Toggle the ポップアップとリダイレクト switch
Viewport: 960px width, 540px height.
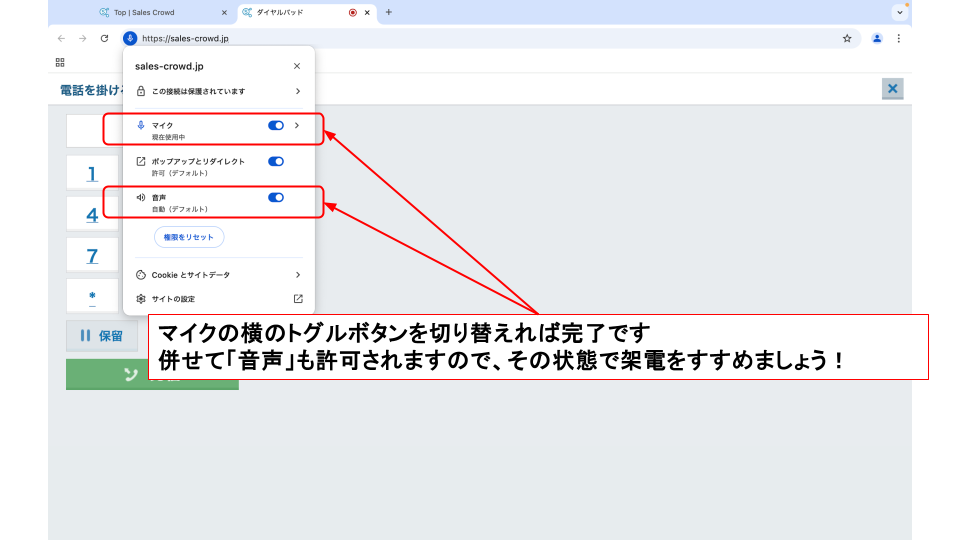[x=276, y=161]
